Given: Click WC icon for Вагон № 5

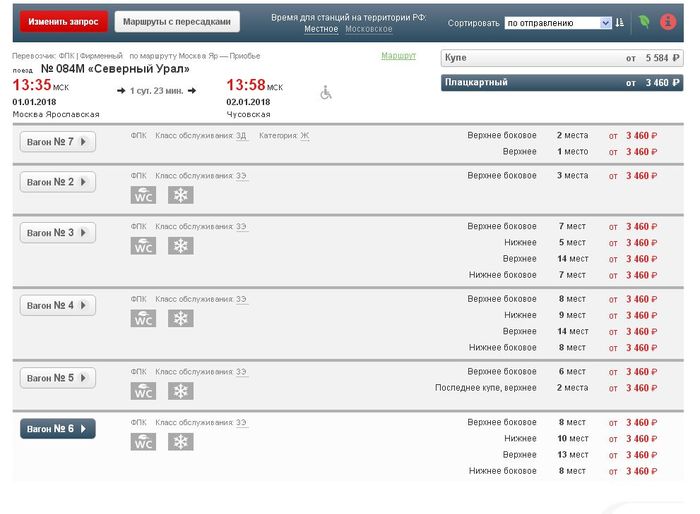Looking at the screenshot, I should [144, 391].
